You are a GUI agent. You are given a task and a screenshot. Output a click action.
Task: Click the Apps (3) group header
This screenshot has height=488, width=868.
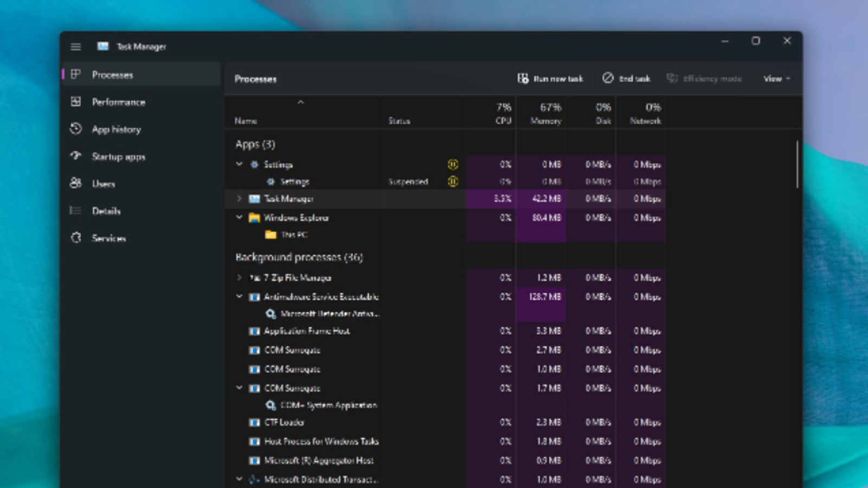tap(255, 144)
